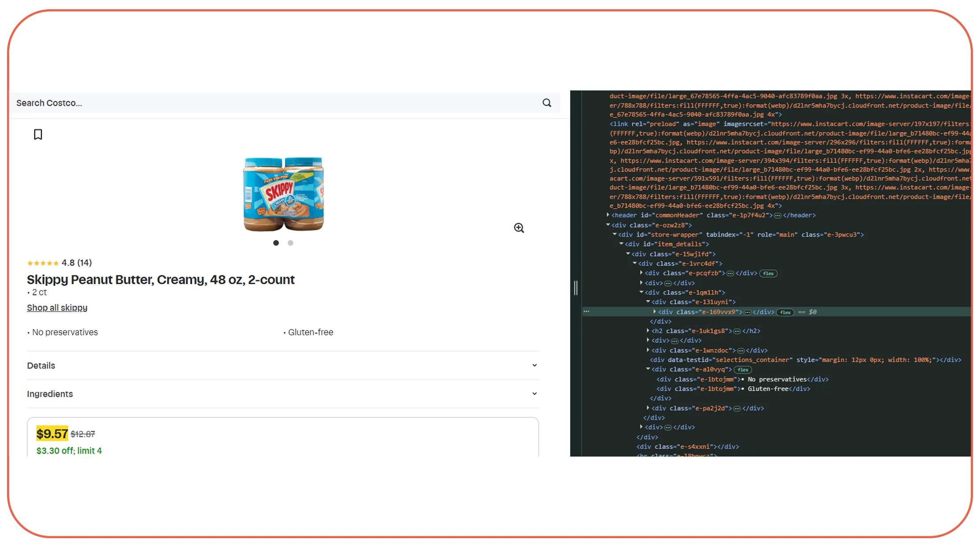
Task: Click the DevTools pane divider handle
Action: (576, 288)
